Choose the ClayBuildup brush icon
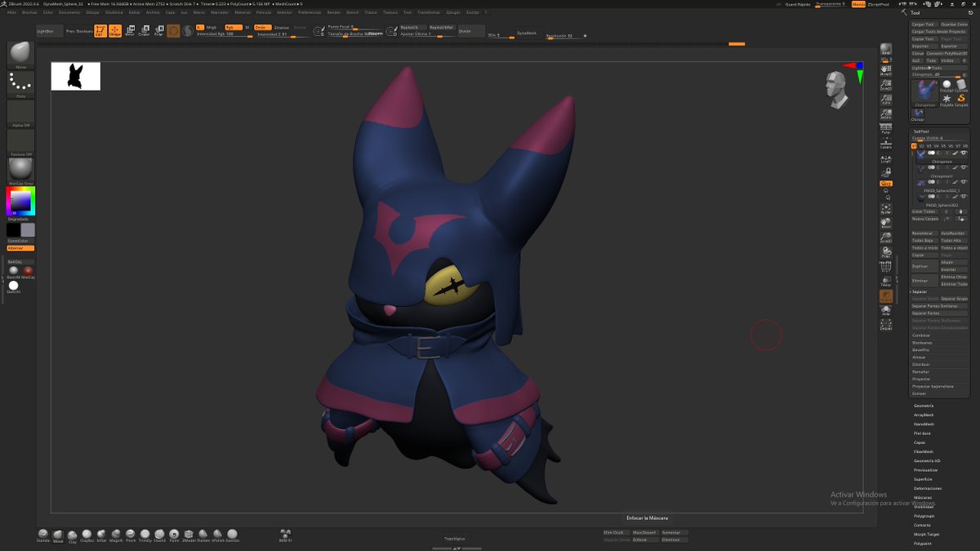The image size is (980, 551). 87,535
